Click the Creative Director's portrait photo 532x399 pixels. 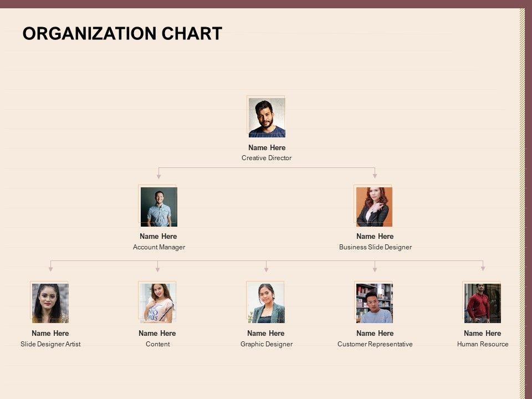pyautogui.click(x=267, y=117)
